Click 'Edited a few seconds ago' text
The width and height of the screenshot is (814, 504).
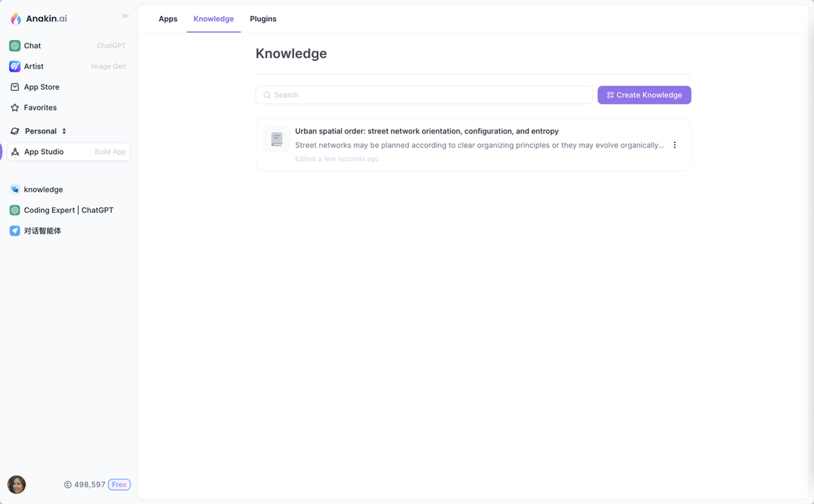pos(337,159)
